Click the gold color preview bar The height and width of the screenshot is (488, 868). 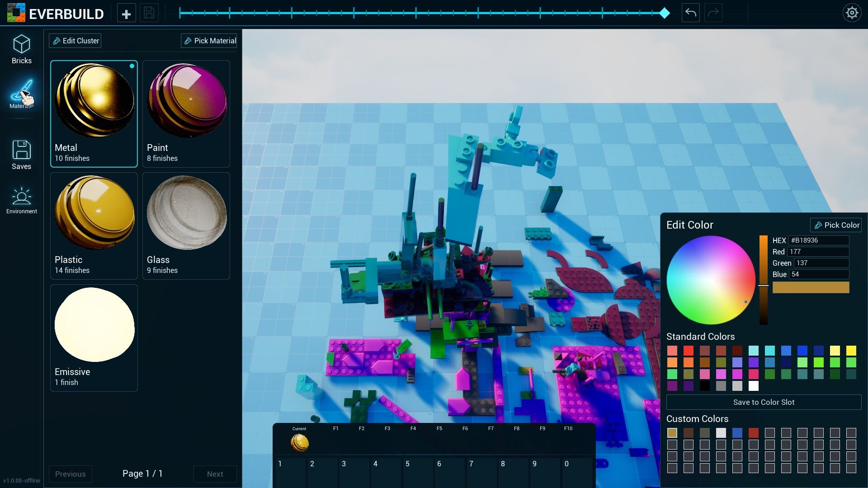pos(811,287)
